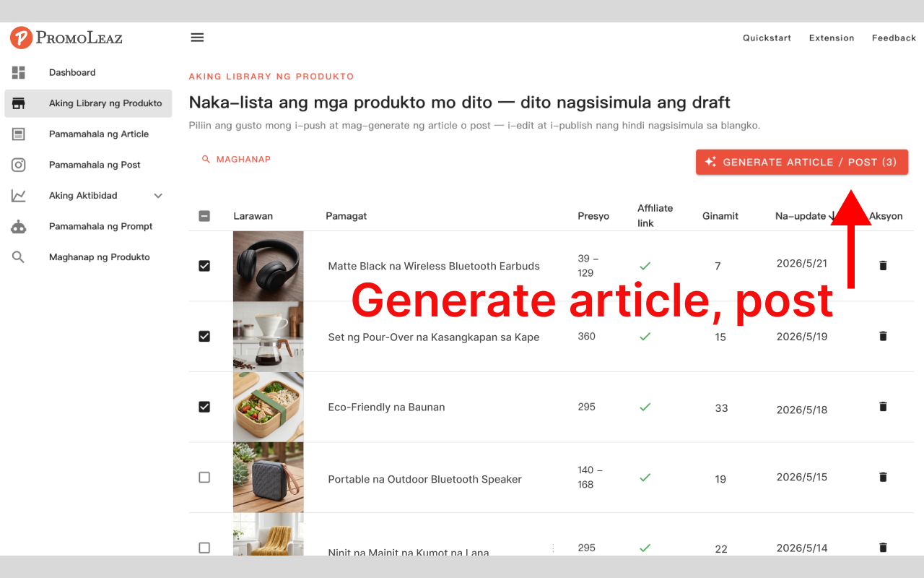
Task: Click the MAGHANAP search icon
Action: [x=206, y=159]
